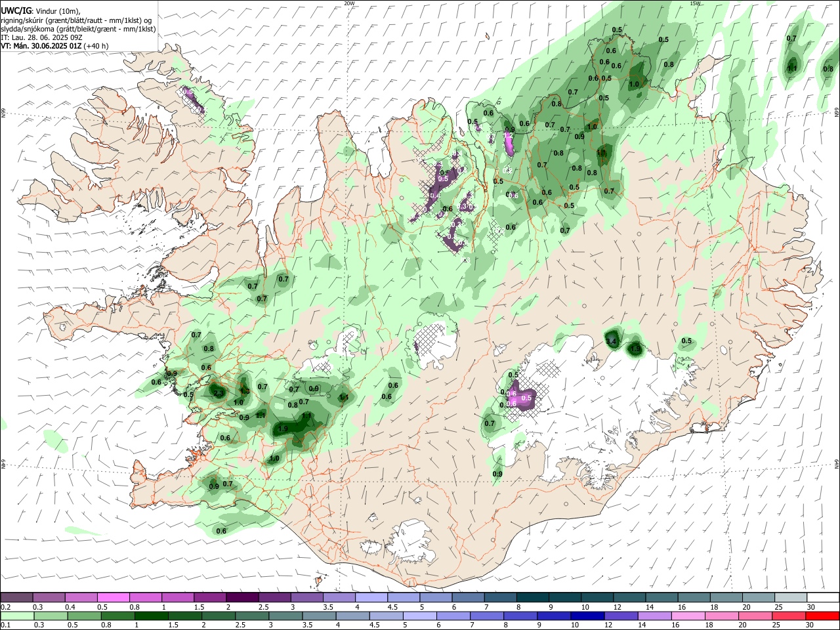Image resolution: width=840 pixels, height=630 pixels.
Task: Select the bright pink 0.5 swatch in upper legend row
Action: coord(113,597)
